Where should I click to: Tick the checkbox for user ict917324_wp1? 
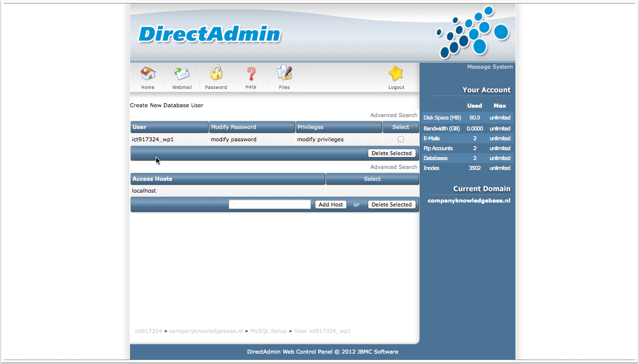pyautogui.click(x=401, y=139)
